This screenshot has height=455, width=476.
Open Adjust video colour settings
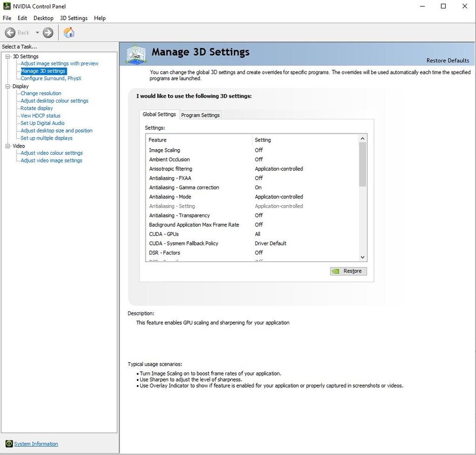52,153
